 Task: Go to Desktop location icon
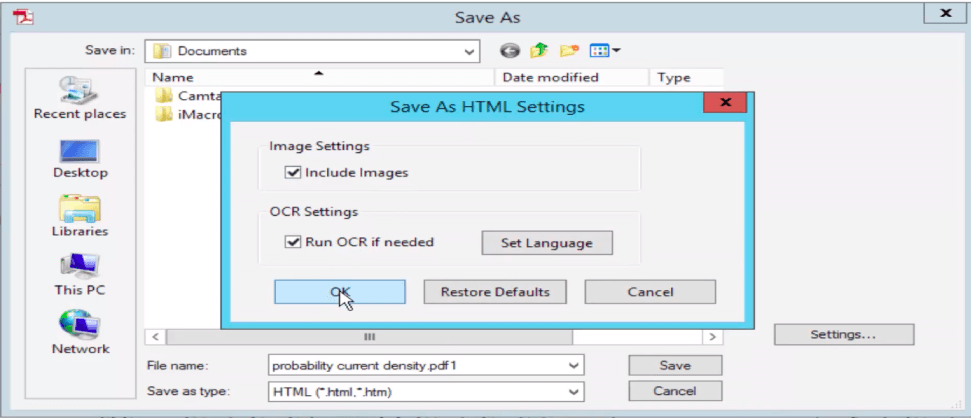[80, 157]
